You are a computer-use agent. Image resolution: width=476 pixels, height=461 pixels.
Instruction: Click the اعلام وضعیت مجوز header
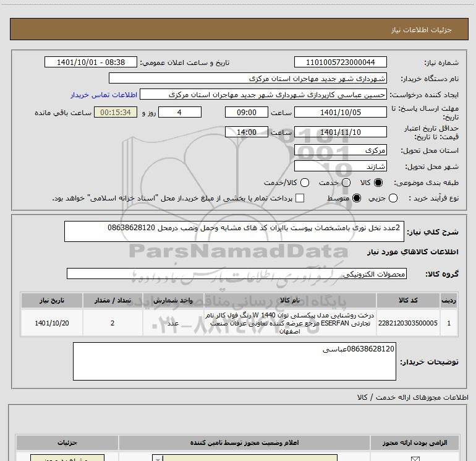(x=244, y=442)
